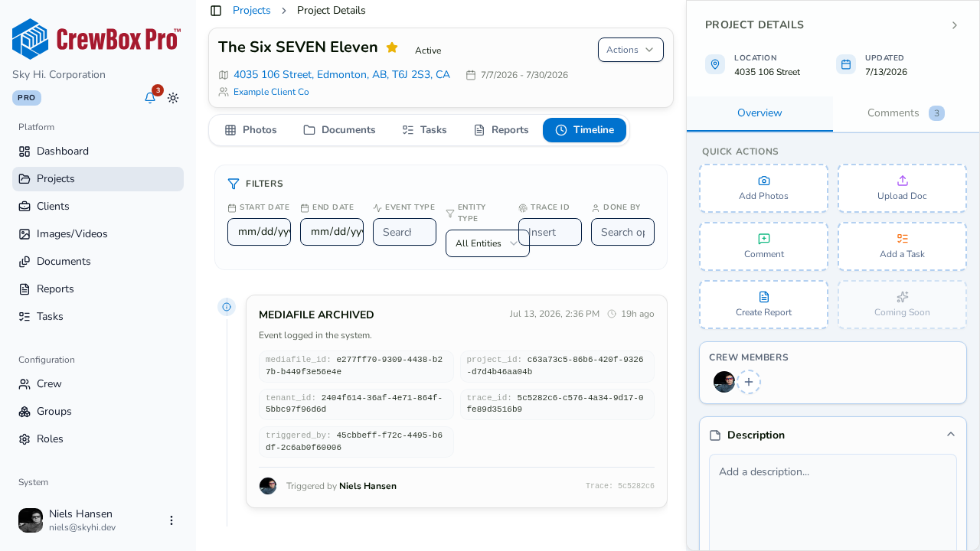Switch to the project Tasks tab
980x551 pixels.
pos(424,130)
